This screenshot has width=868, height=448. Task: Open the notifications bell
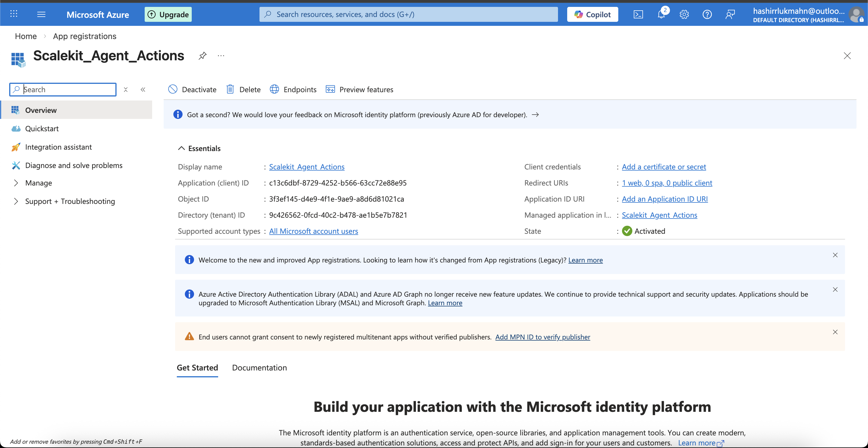[x=661, y=14]
